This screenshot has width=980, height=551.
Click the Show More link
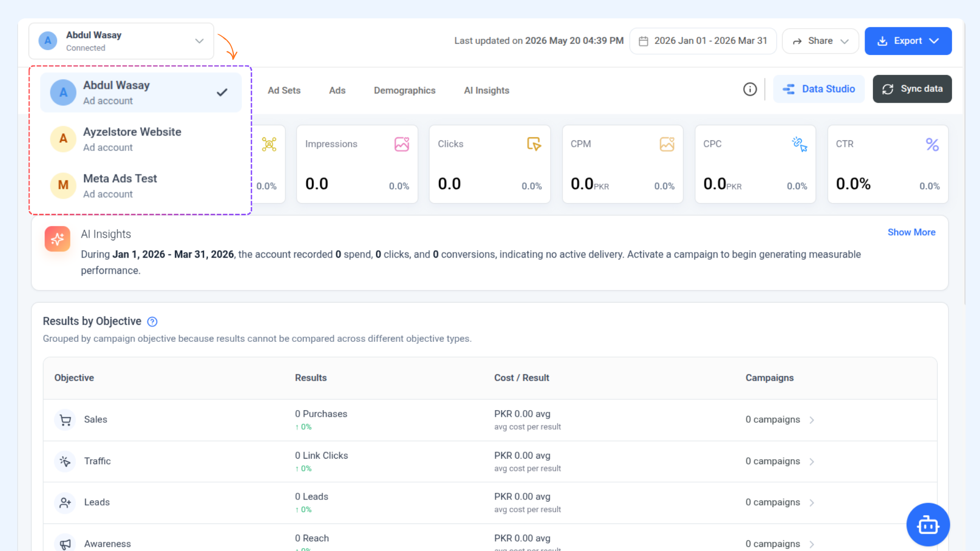tap(911, 232)
